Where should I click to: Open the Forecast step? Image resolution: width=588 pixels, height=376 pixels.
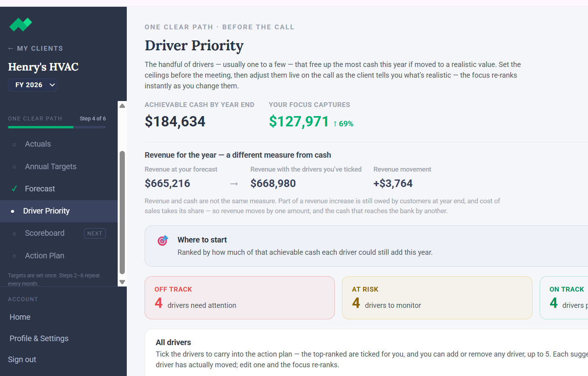59,189
